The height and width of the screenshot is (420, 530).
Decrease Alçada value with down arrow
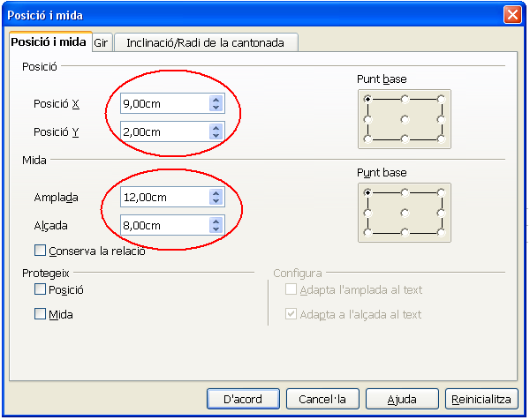(x=216, y=229)
